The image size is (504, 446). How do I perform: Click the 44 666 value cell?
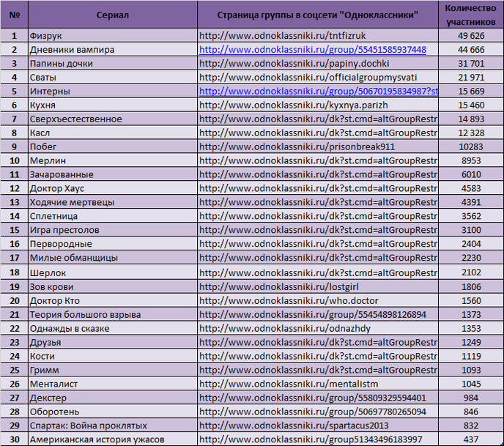click(471, 50)
